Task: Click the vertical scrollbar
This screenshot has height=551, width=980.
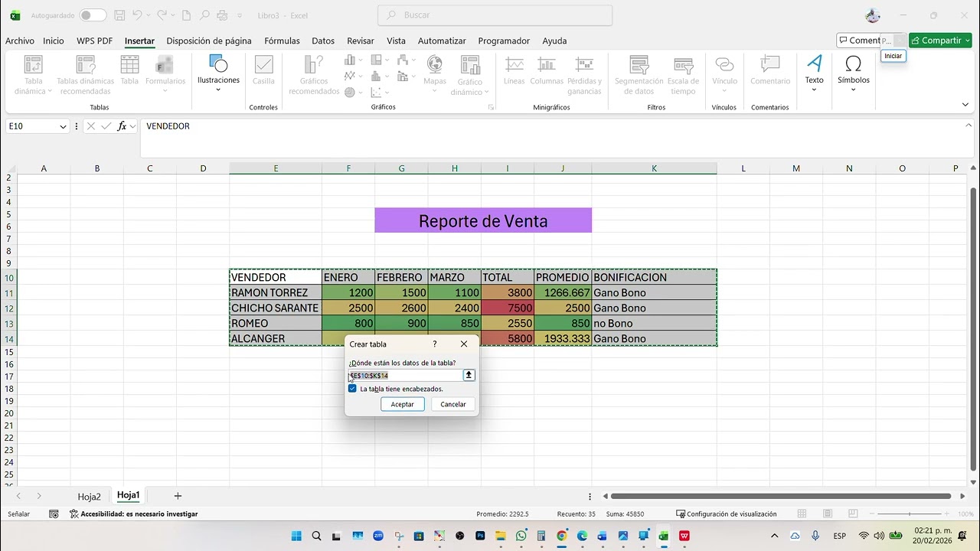Action: [973, 329]
